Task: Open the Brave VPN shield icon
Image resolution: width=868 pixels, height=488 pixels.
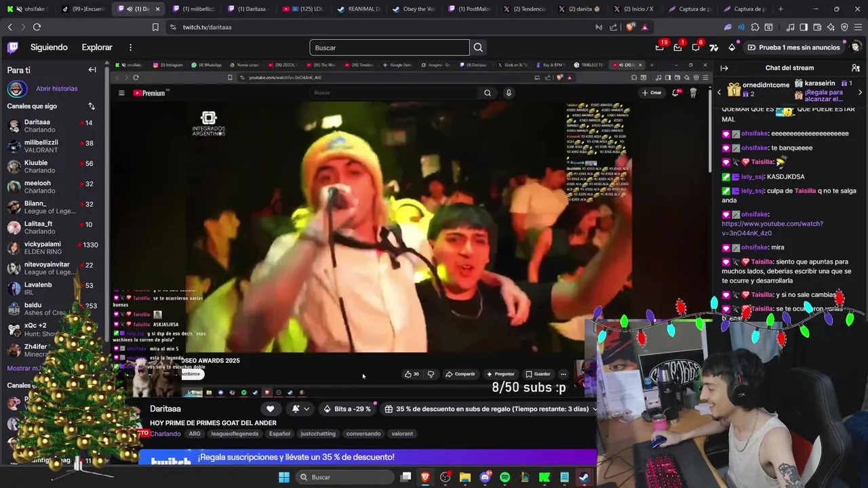Action: click(844, 27)
